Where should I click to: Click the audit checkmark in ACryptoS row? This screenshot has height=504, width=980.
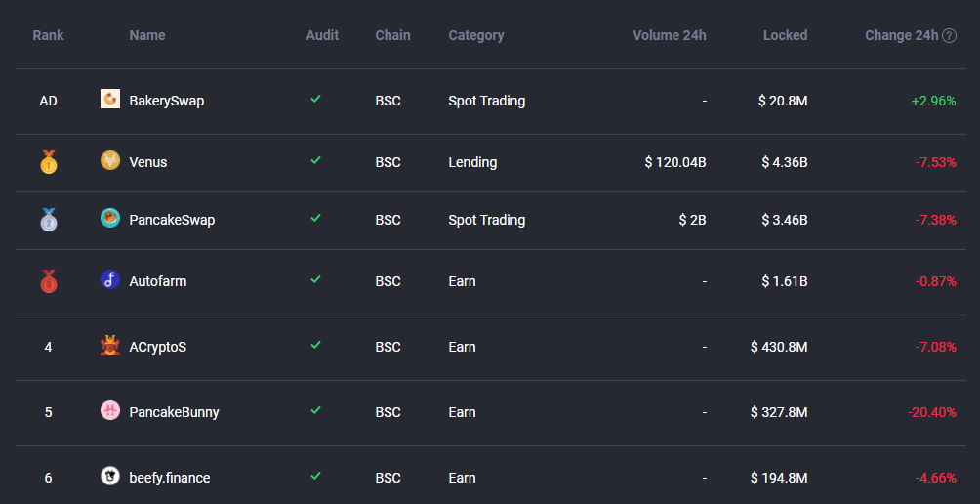coord(315,345)
